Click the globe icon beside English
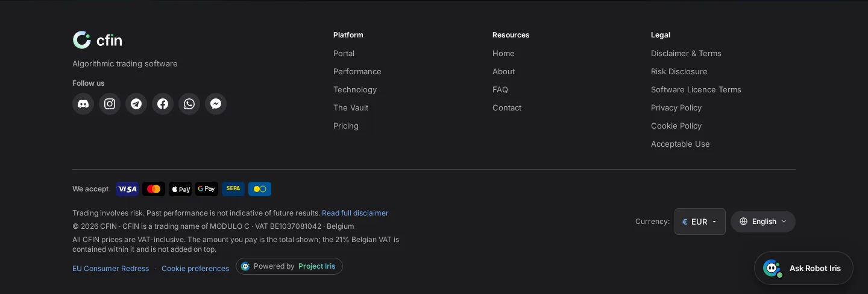The image size is (868, 294). point(743,222)
